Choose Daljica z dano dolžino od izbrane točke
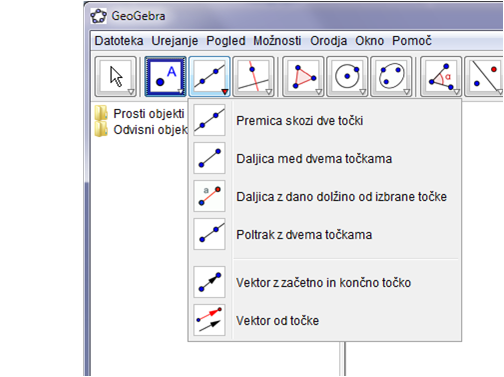The image size is (504, 377). click(325, 196)
